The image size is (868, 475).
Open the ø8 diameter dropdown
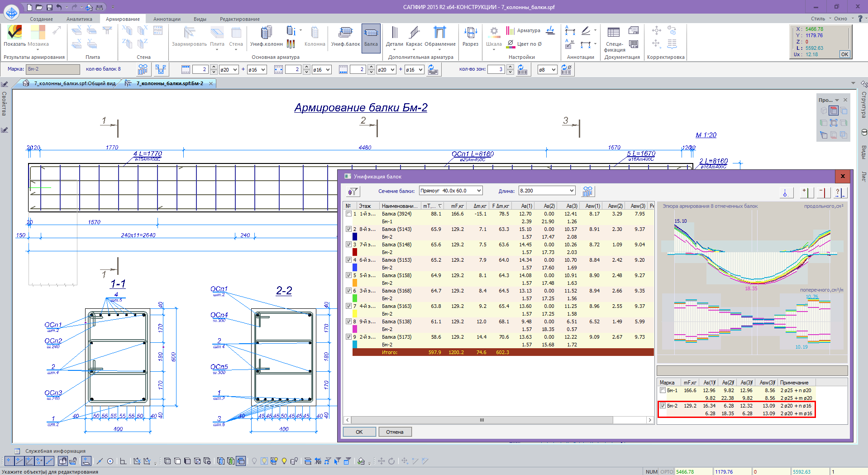click(553, 70)
